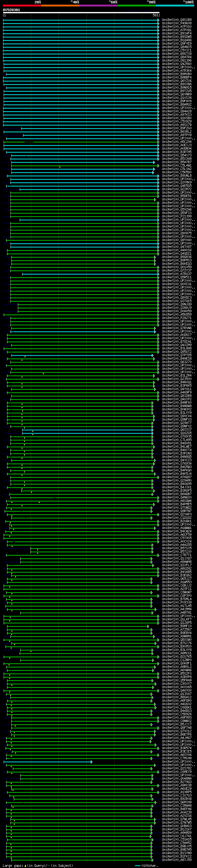
Task: Select hit UniRef100_Q3YMK9
Action: [177, 182]
